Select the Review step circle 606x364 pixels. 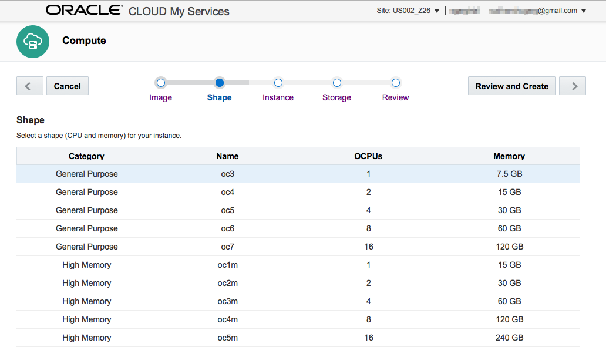[x=395, y=83]
